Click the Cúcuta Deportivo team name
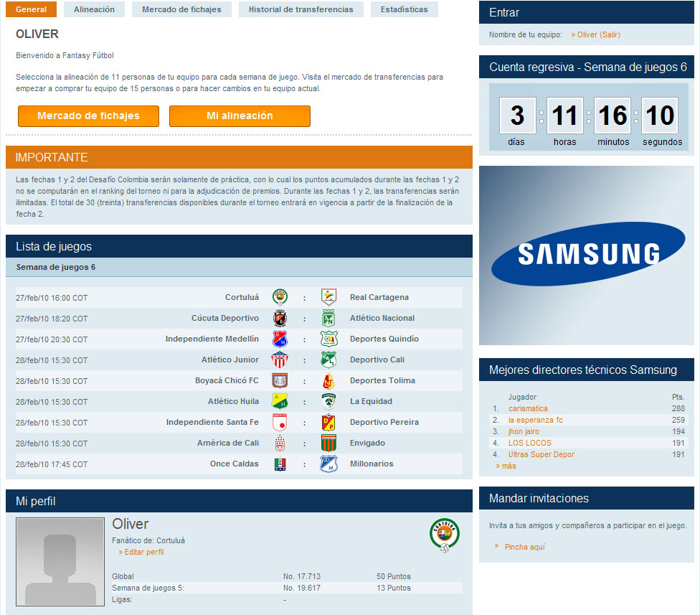This screenshot has width=700, height=615. tap(225, 318)
